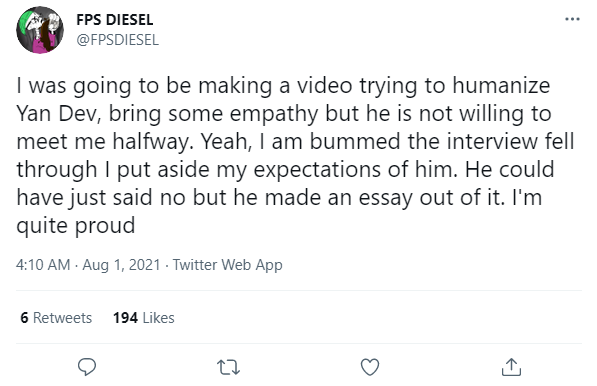The width and height of the screenshot is (597, 386).
Task: Open the three-dot more options menu
Action: click(572, 19)
